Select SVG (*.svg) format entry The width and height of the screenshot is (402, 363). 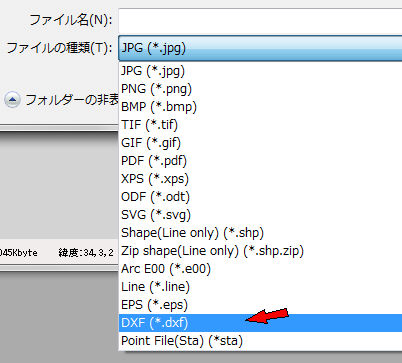(260, 215)
